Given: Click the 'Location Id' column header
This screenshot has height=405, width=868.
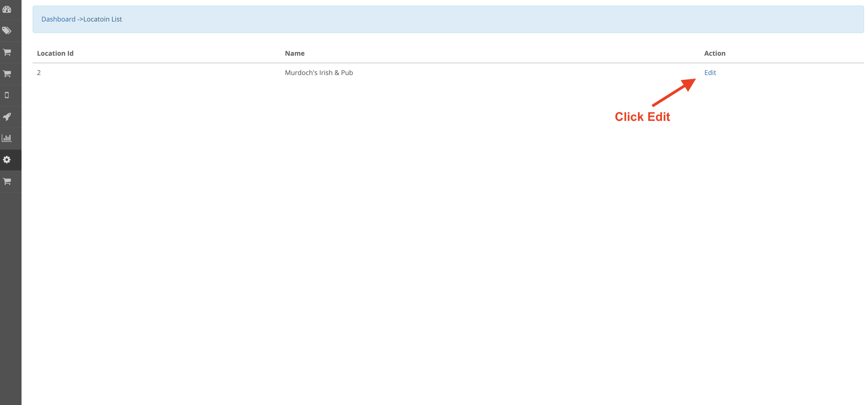Looking at the screenshot, I should point(55,53).
